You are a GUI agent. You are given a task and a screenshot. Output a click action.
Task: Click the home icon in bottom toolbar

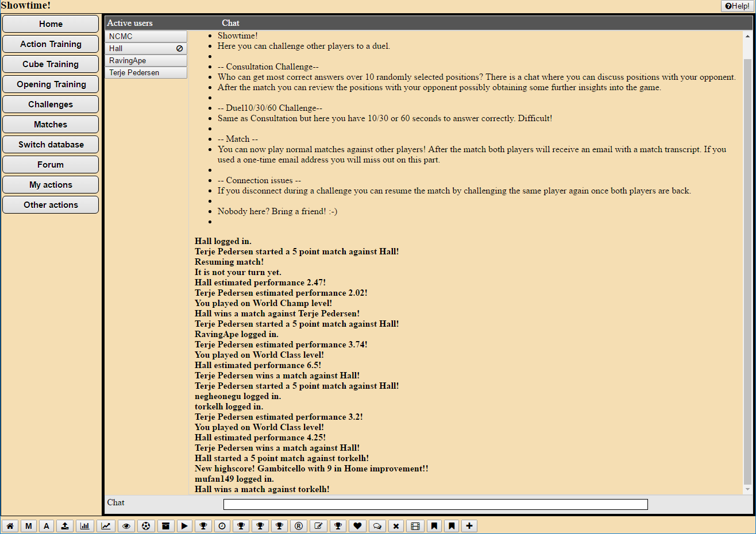(10, 526)
